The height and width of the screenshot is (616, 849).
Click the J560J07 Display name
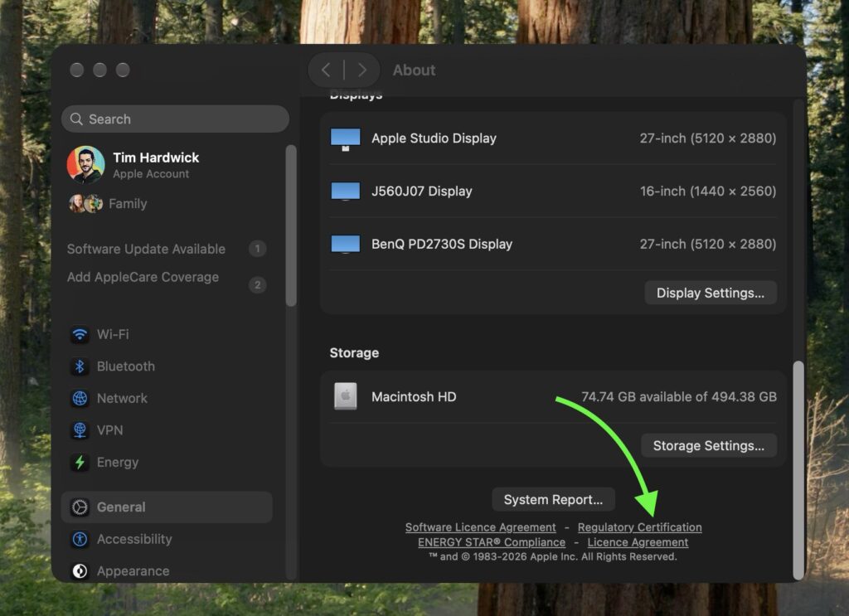coord(422,191)
